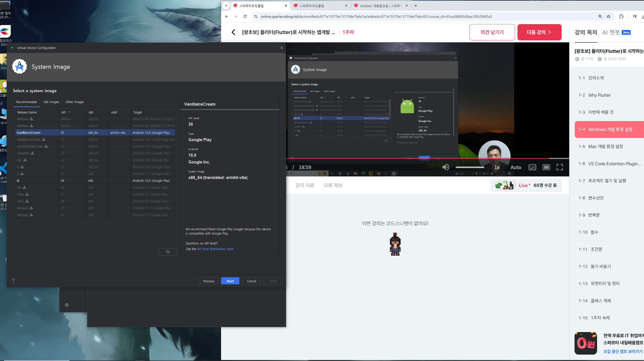Download the Sv2 system image
The width and height of the screenshot is (644, 361).
coord(25,160)
